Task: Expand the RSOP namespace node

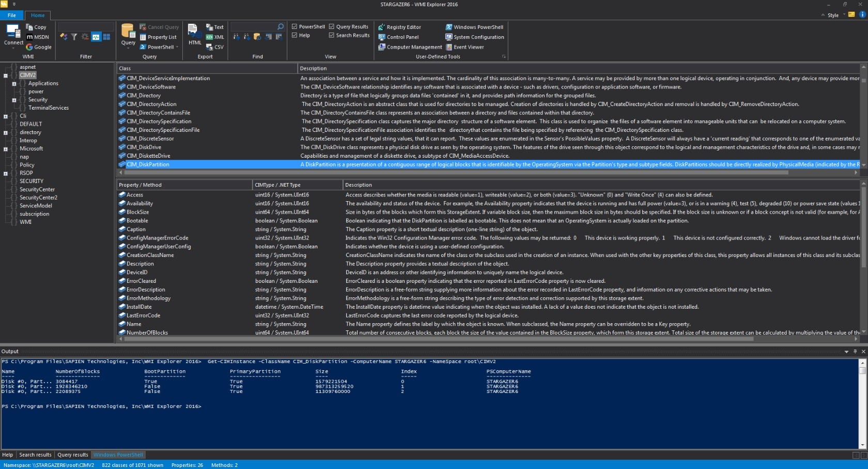Action: [6, 174]
